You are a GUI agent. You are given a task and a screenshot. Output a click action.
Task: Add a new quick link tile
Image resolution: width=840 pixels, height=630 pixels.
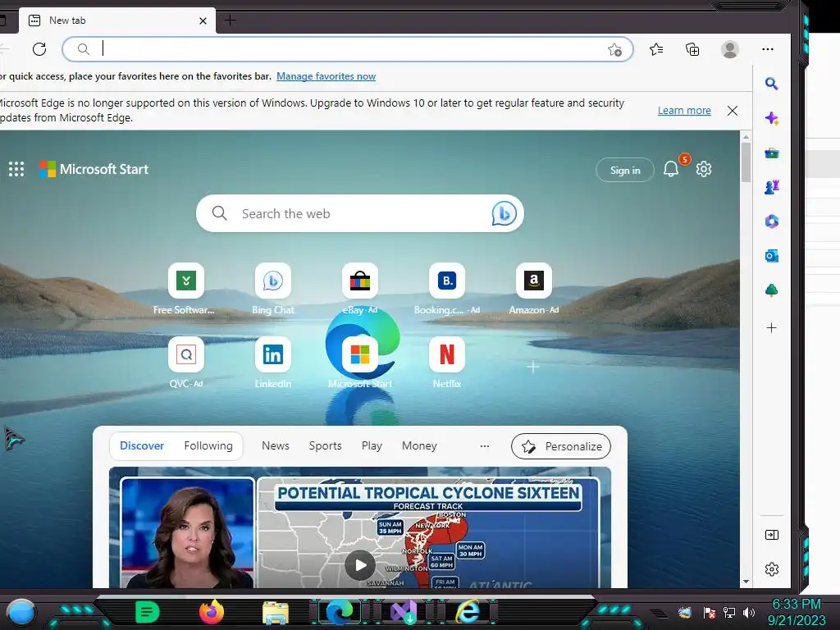point(533,367)
